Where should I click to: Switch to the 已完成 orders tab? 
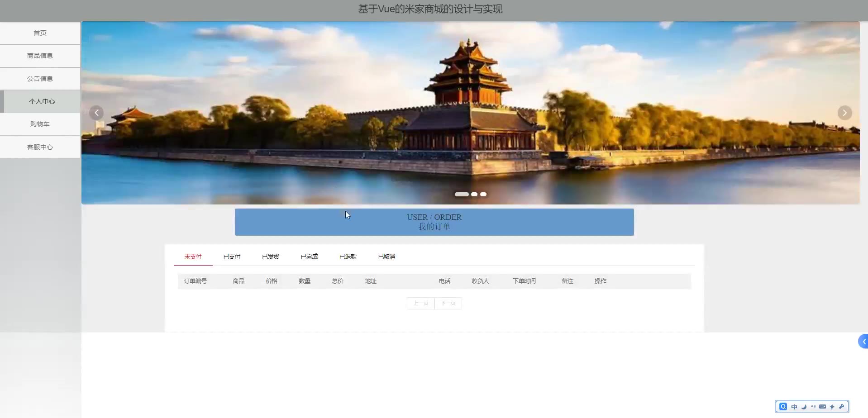(309, 256)
